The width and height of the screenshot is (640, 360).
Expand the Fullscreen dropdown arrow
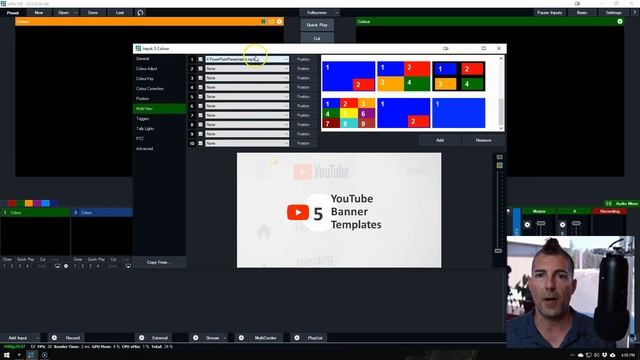point(337,13)
